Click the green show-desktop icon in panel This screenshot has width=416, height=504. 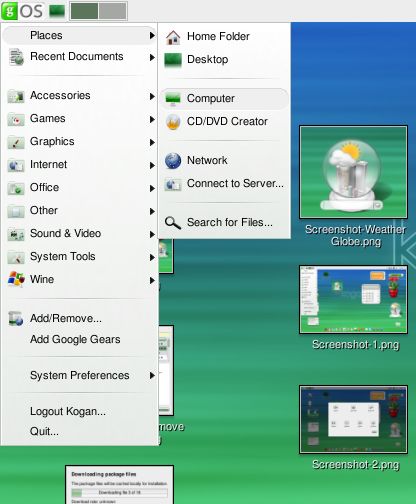(57, 11)
